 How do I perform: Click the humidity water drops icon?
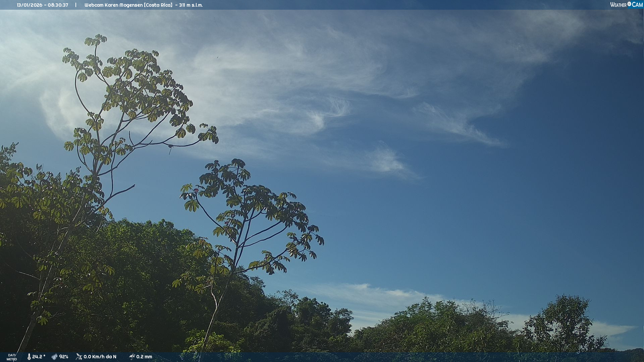[x=54, y=357]
